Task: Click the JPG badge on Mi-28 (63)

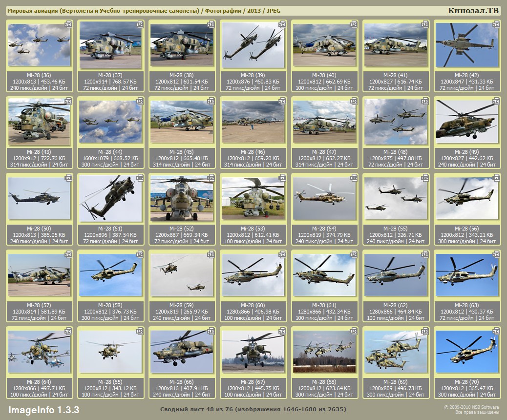Action: 496,255
